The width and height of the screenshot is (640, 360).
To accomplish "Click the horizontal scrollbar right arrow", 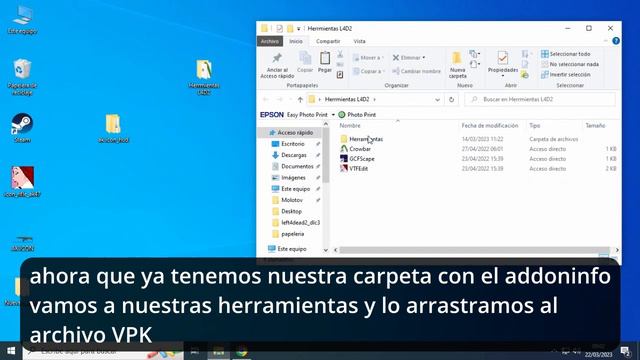I will (617, 250).
